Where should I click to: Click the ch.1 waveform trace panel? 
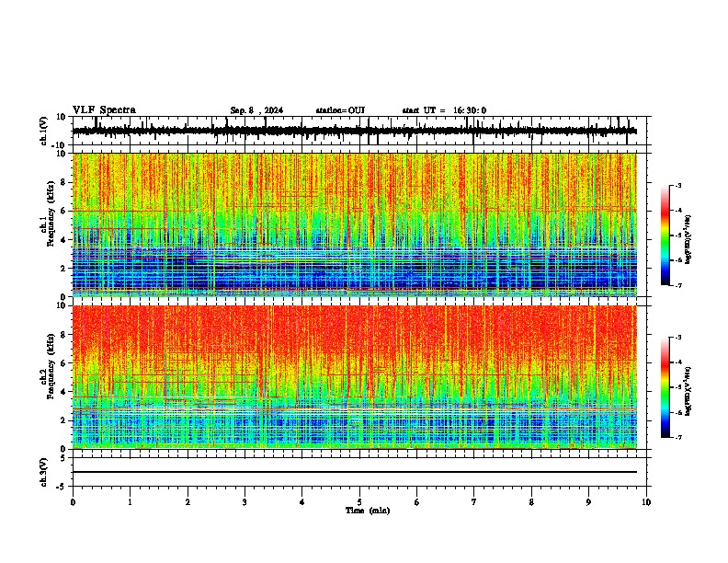pos(359,131)
